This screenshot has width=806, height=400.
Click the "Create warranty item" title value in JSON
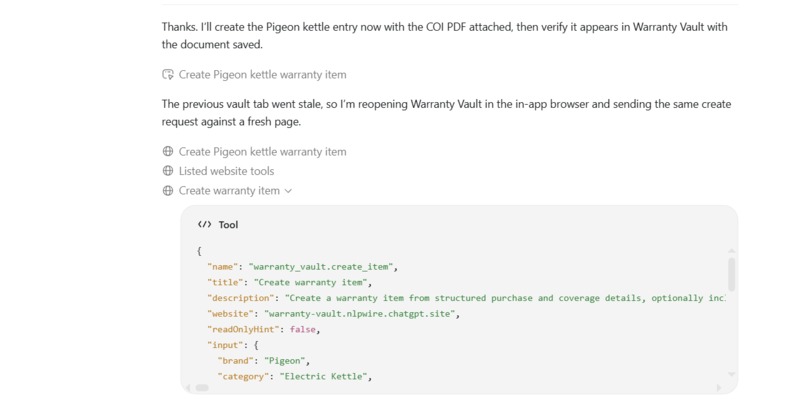tap(312, 282)
